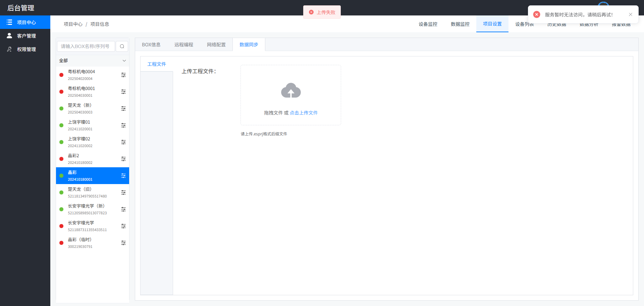Open 设备监控 in top navigation
Image resolution: width=644 pixels, height=306 pixels.
click(428, 24)
